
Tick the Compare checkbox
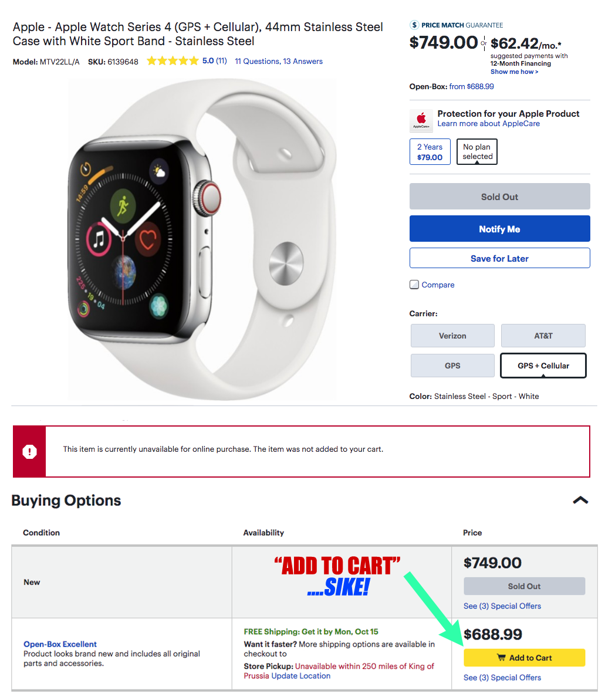tap(414, 285)
